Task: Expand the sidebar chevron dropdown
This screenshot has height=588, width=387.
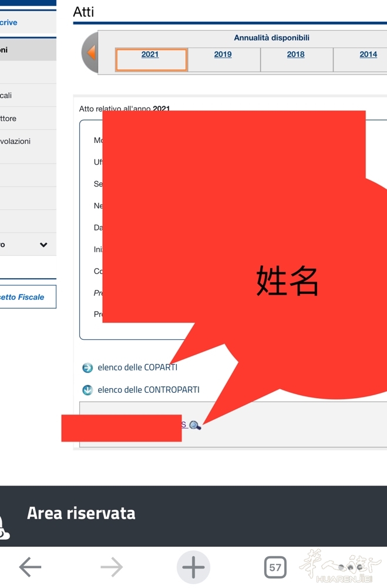Action: point(43,245)
